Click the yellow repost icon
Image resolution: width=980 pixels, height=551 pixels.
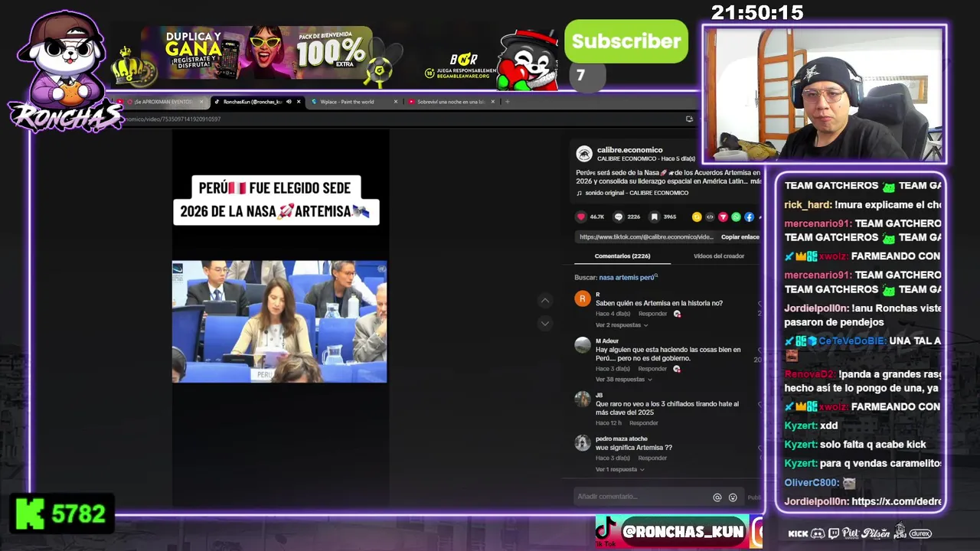(x=697, y=217)
